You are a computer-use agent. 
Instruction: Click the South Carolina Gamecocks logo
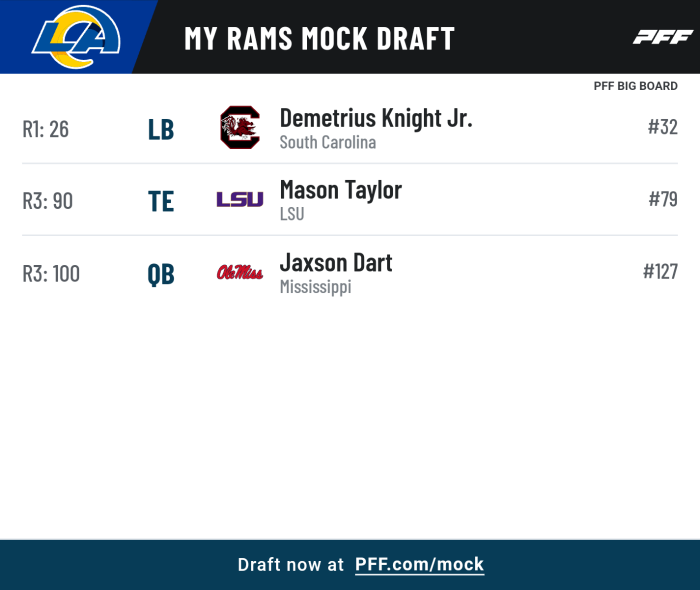240,127
